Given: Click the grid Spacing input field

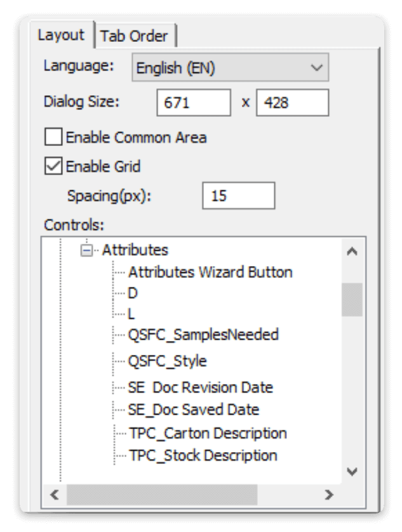Looking at the screenshot, I should click(238, 196).
